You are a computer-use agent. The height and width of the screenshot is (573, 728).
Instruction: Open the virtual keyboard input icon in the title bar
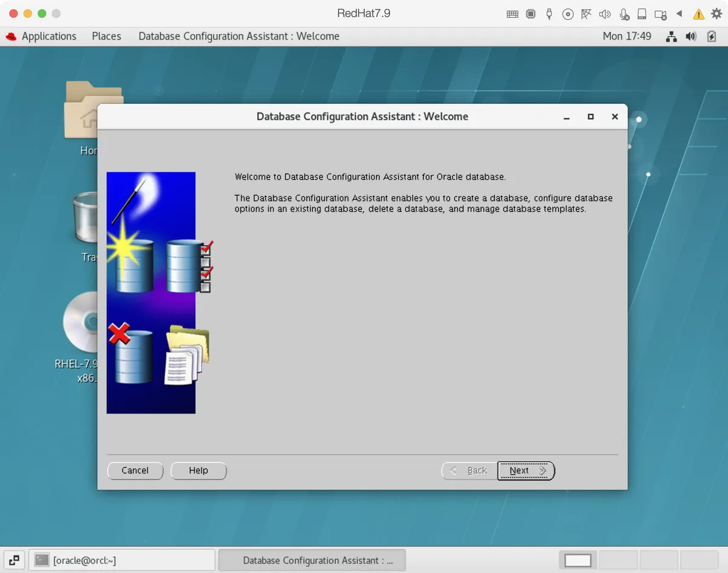click(x=513, y=13)
